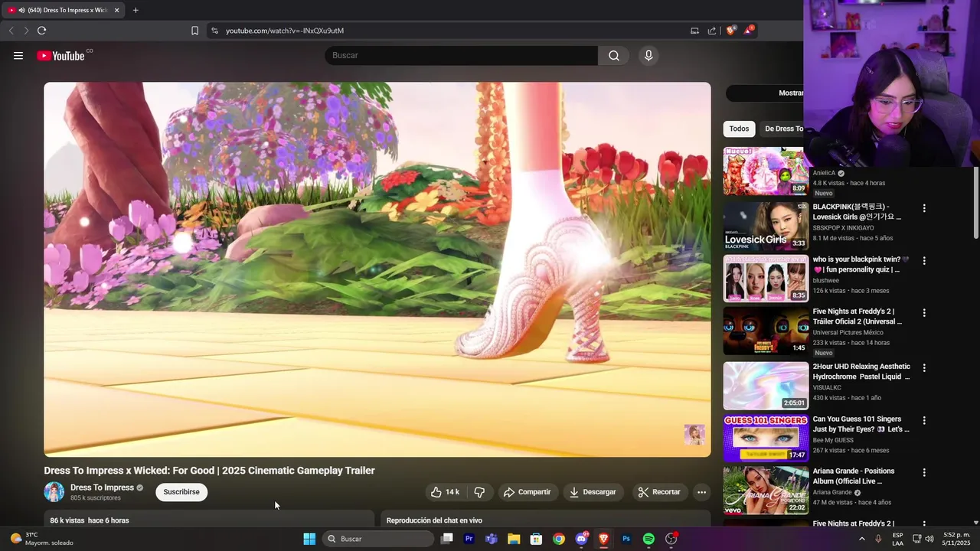The height and width of the screenshot is (551, 980).
Task: Select the De Dress To filter chip
Action: [782, 129]
